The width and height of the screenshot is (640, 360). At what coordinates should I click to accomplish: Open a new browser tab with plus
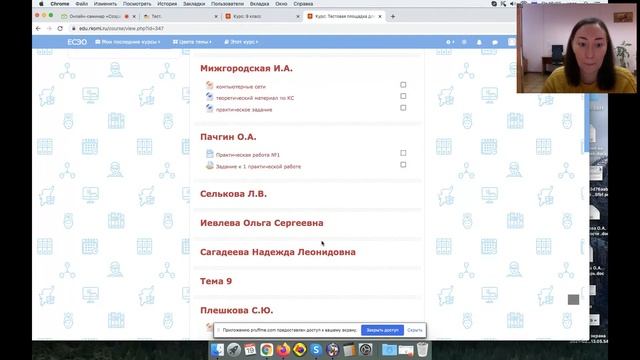tap(393, 16)
